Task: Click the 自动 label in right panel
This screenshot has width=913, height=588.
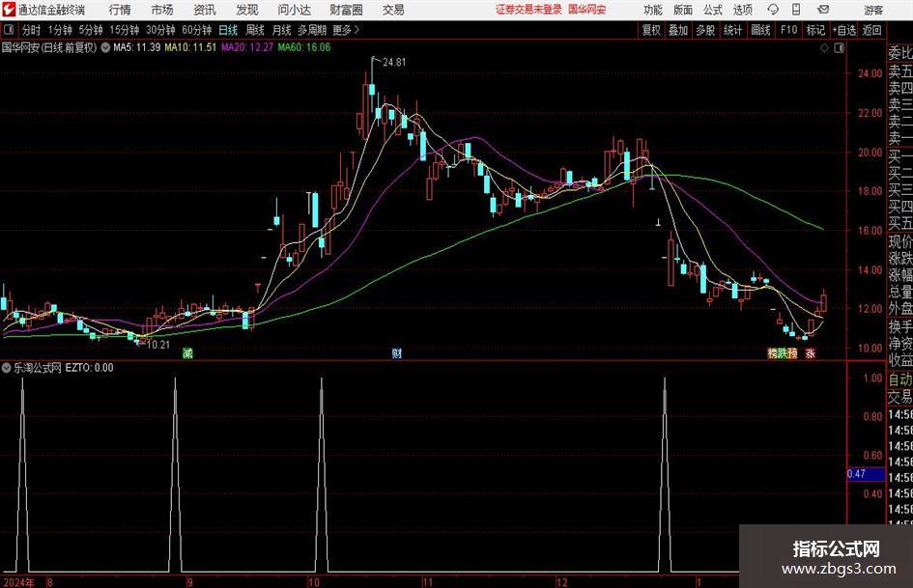Action: (900, 379)
